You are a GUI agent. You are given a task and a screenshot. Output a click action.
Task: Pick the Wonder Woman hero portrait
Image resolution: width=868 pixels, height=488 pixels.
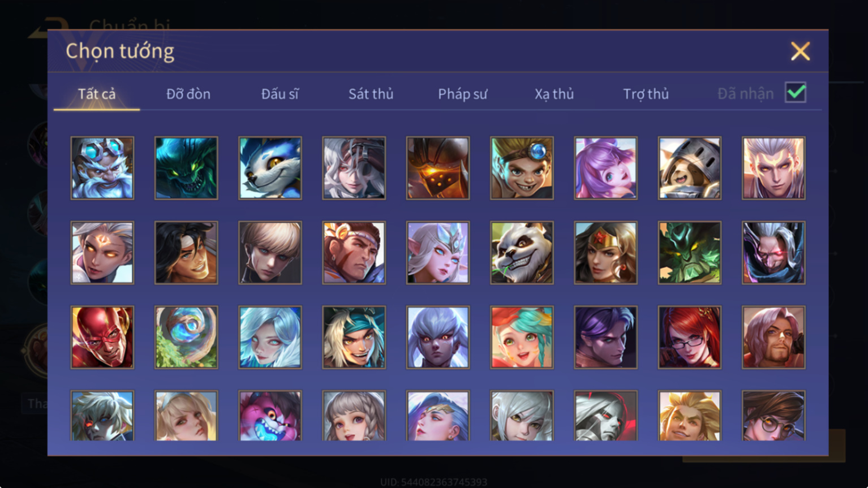tap(605, 252)
